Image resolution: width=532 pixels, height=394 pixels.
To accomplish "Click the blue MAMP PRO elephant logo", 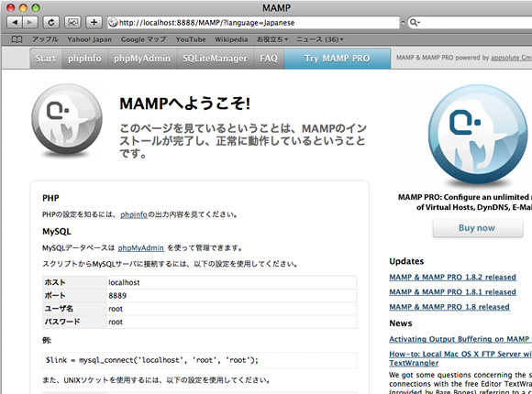I will 478,135.
